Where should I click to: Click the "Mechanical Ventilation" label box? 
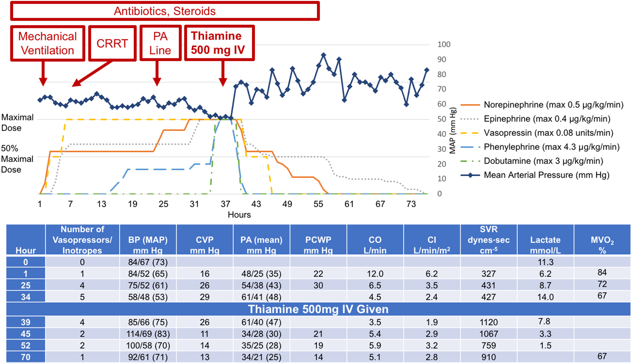coord(47,44)
